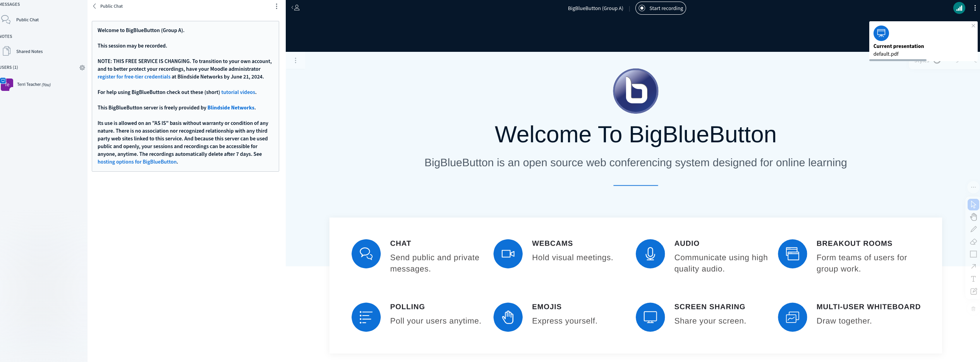Click the BigBlueButton logo on slide

pyautogui.click(x=636, y=91)
